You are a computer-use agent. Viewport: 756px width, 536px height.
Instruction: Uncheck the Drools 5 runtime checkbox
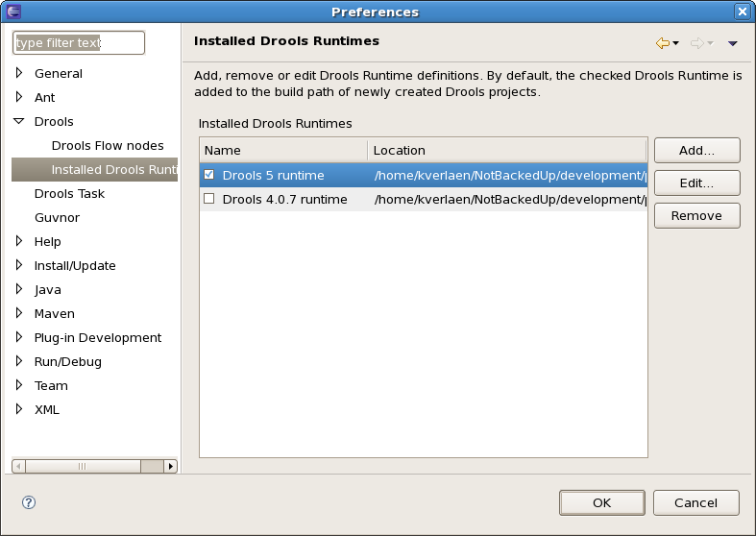(208, 175)
